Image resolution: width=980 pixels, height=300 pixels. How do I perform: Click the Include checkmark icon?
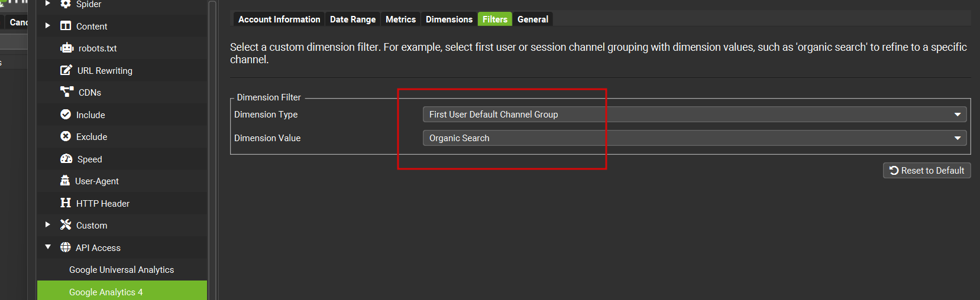(66, 115)
